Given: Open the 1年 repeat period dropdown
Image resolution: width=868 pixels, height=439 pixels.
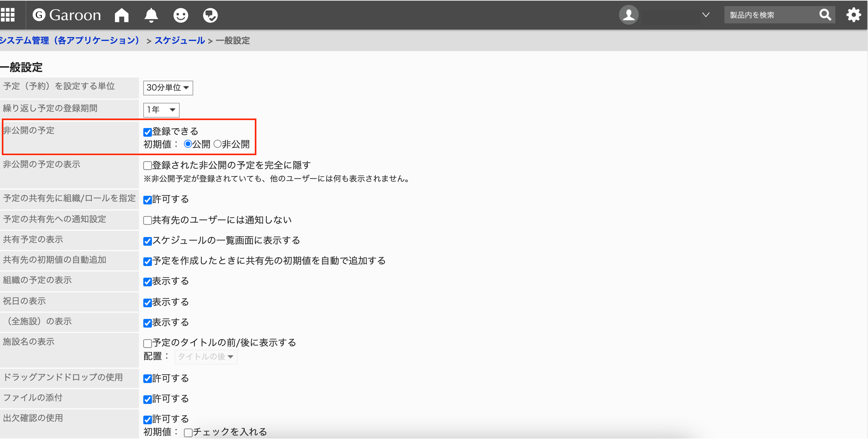Looking at the screenshot, I should coord(161,110).
